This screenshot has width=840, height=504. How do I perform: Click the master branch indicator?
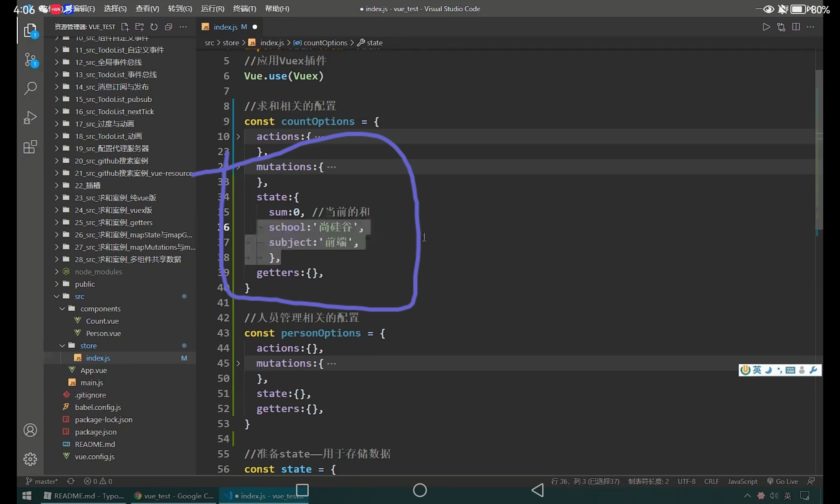[42, 481]
